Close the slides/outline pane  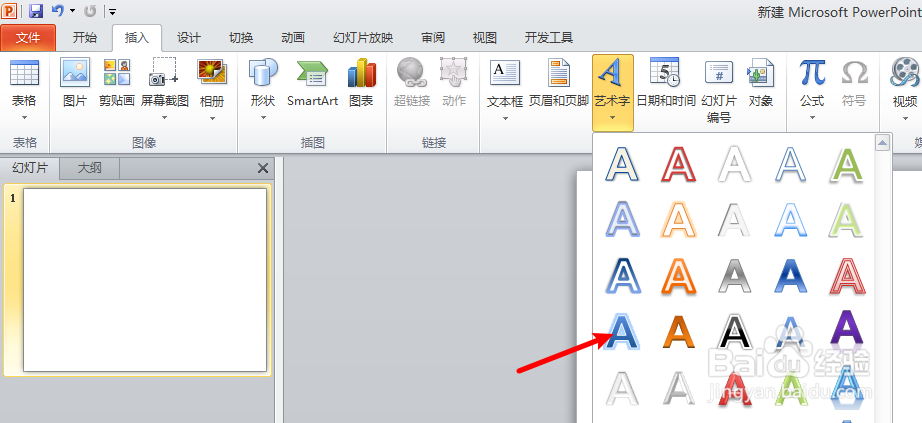point(263,169)
